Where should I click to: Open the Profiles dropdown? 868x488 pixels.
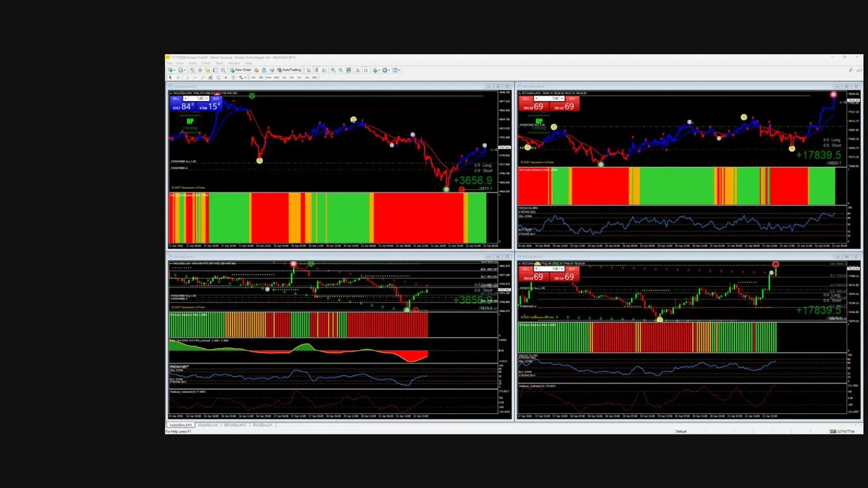pyautogui.click(x=182, y=70)
